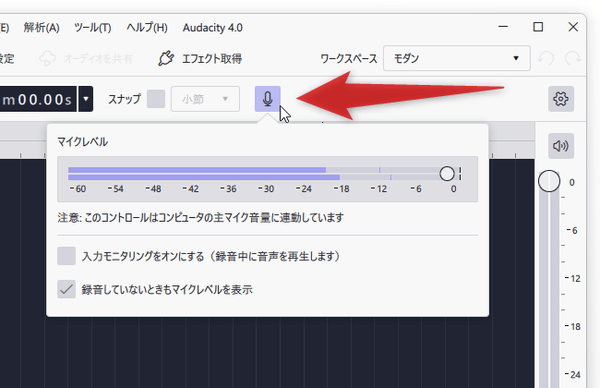Screen dimensions: 600x388
Task: Click the microphone level button
Action: pos(267,99)
